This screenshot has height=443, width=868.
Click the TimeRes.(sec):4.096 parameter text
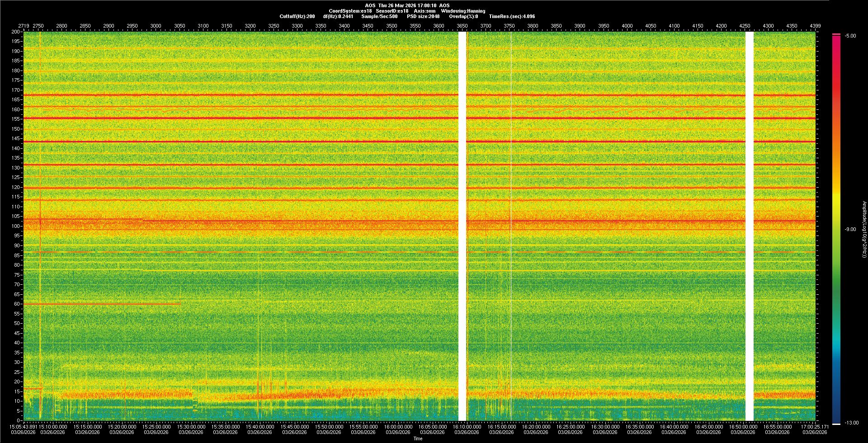coord(512,16)
